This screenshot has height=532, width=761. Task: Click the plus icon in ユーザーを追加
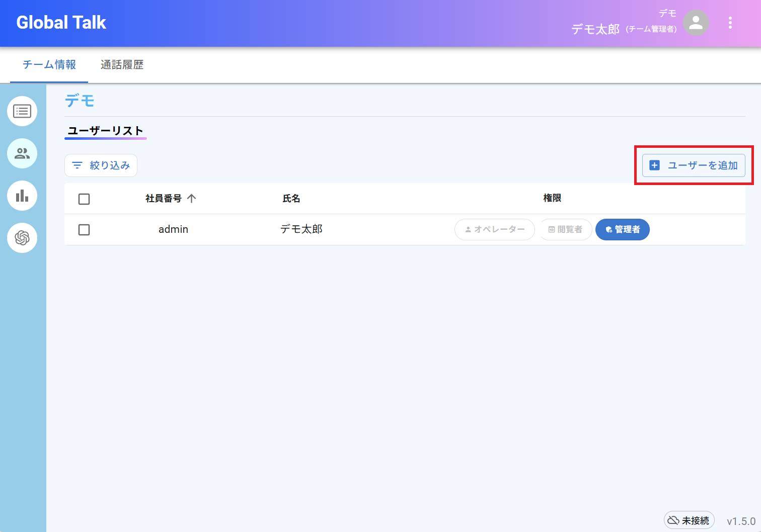[x=654, y=165]
